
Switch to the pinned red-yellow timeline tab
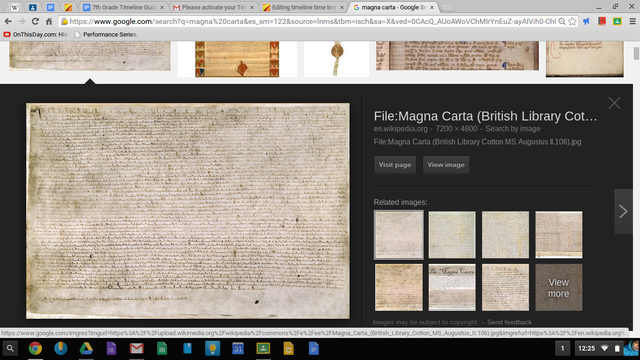(x=68, y=7)
